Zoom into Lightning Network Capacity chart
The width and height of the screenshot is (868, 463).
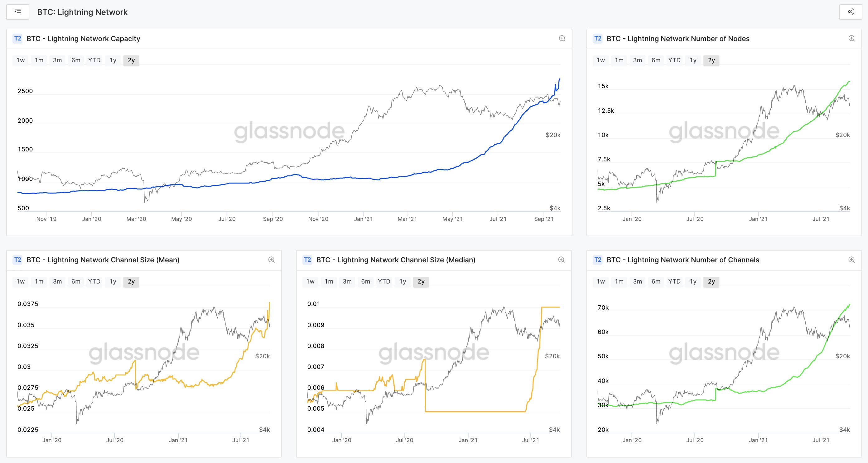point(562,38)
